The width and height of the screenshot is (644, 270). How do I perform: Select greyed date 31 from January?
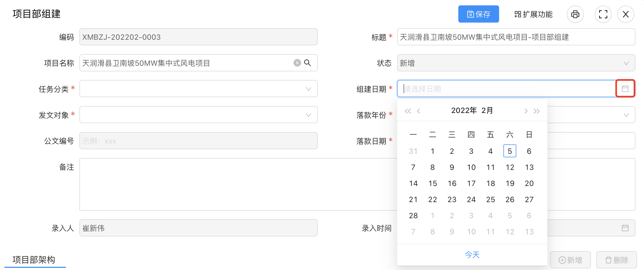click(x=413, y=151)
